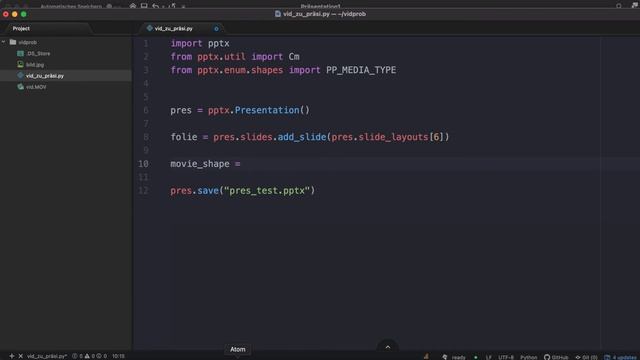This screenshot has height=360, width=640.
Task: Open the linter errors count indicator
Action: coord(77,356)
